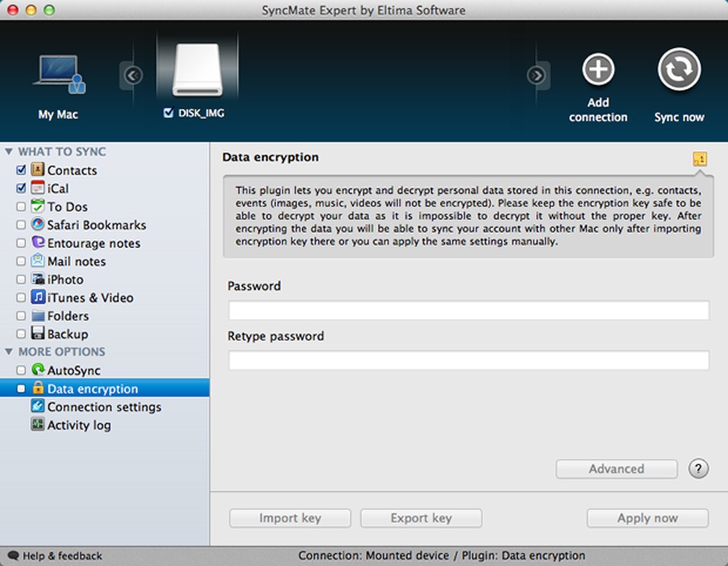Uncheck the Contacts sync checkbox
The image size is (728, 566).
pos(21,170)
